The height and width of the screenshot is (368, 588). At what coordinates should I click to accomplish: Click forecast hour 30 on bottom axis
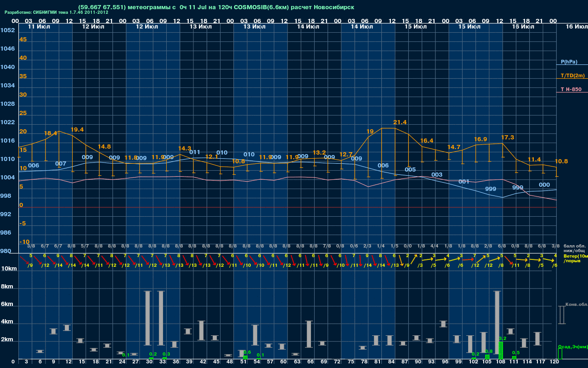click(149, 362)
